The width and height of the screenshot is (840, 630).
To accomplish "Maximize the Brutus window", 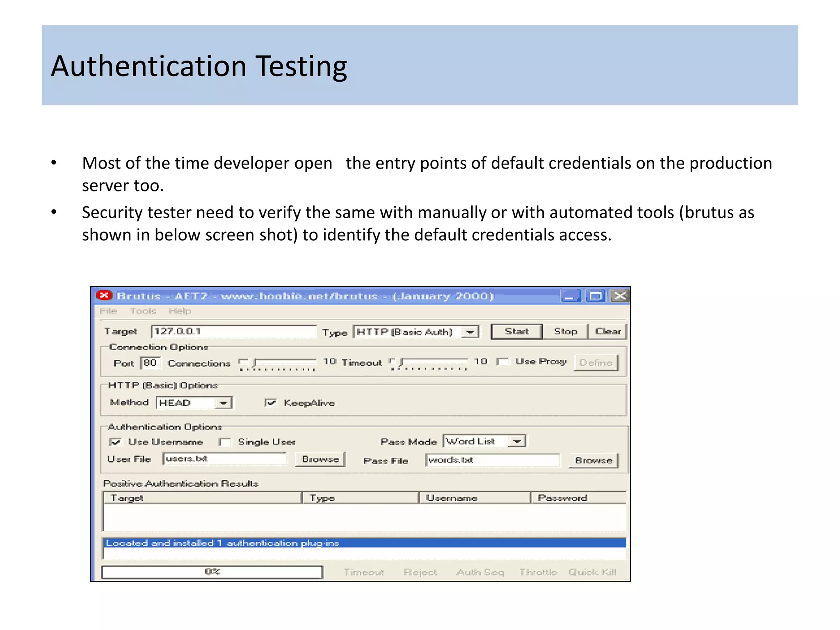I will tap(595, 296).
